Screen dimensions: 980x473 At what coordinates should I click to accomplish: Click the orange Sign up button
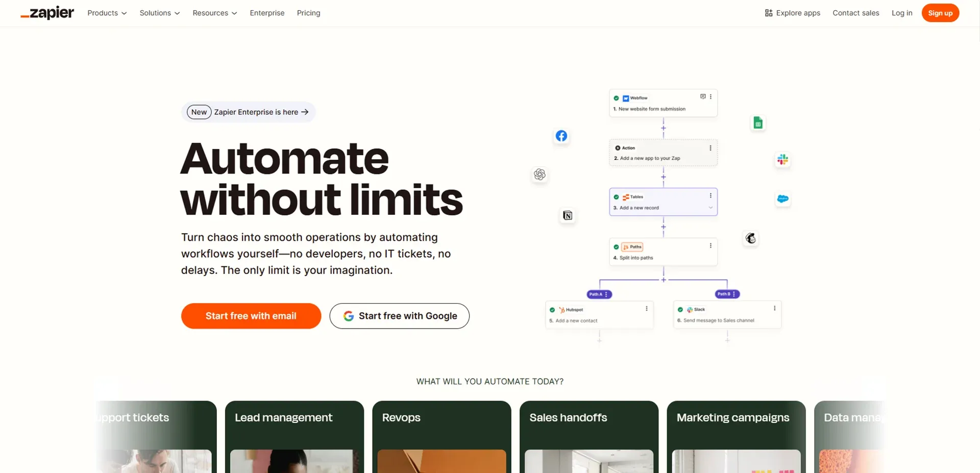[x=940, y=13]
